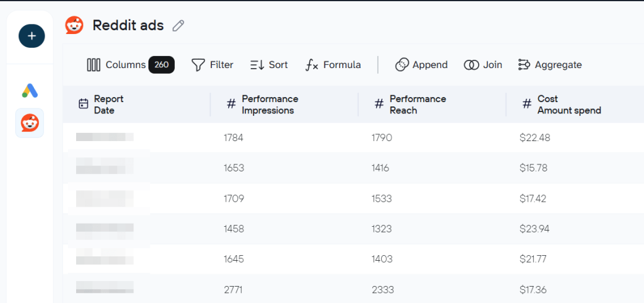The width and height of the screenshot is (644, 303).
Task: Open the Formula editor
Action: click(x=333, y=65)
